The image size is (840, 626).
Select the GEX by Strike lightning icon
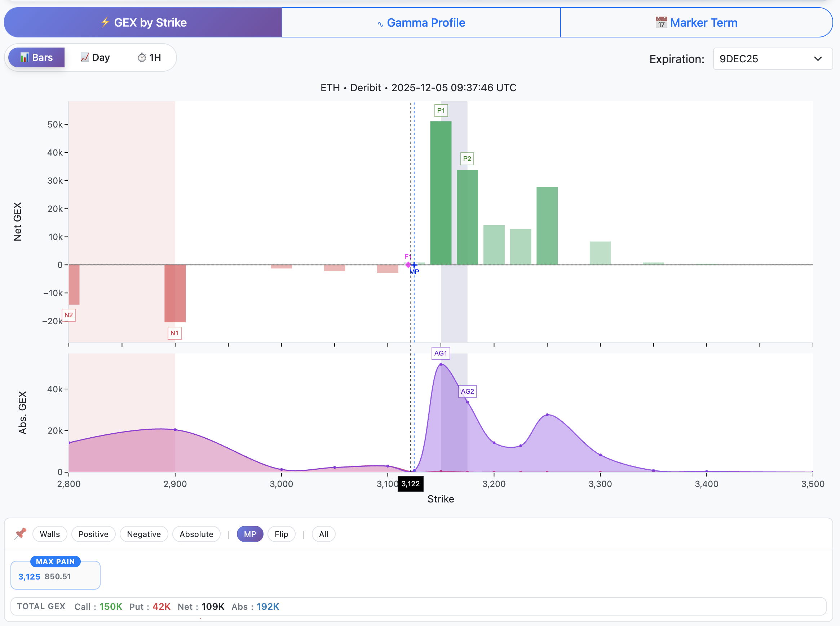point(106,22)
